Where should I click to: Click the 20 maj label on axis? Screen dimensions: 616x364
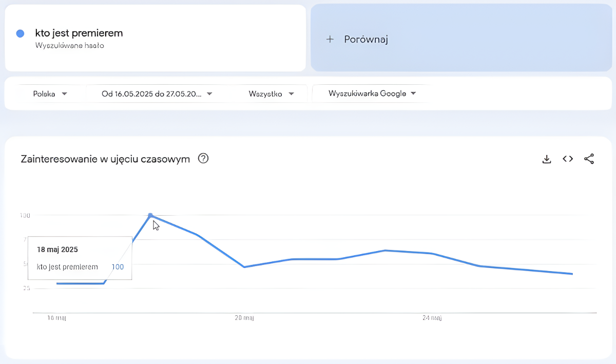pos(244,318)
